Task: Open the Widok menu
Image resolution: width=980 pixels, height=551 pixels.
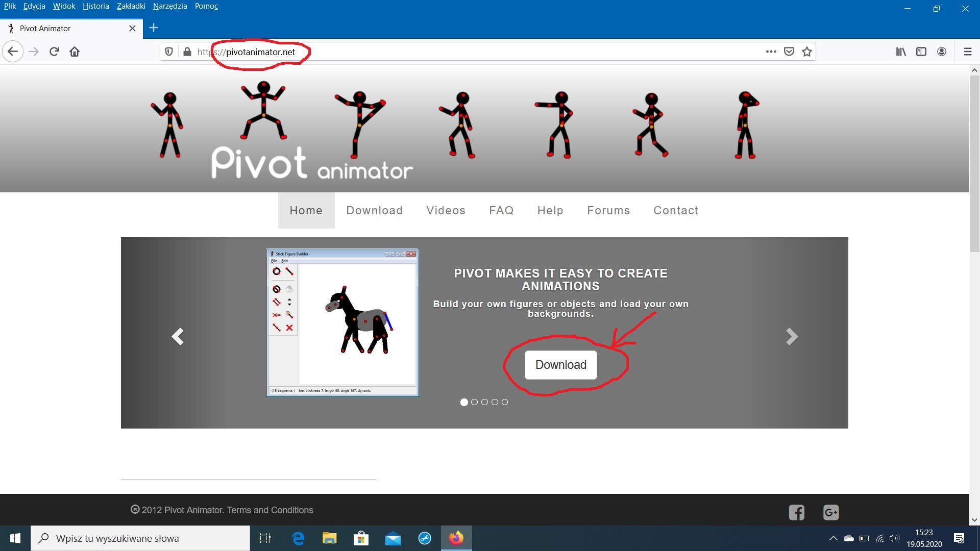Action: [64, 6]
